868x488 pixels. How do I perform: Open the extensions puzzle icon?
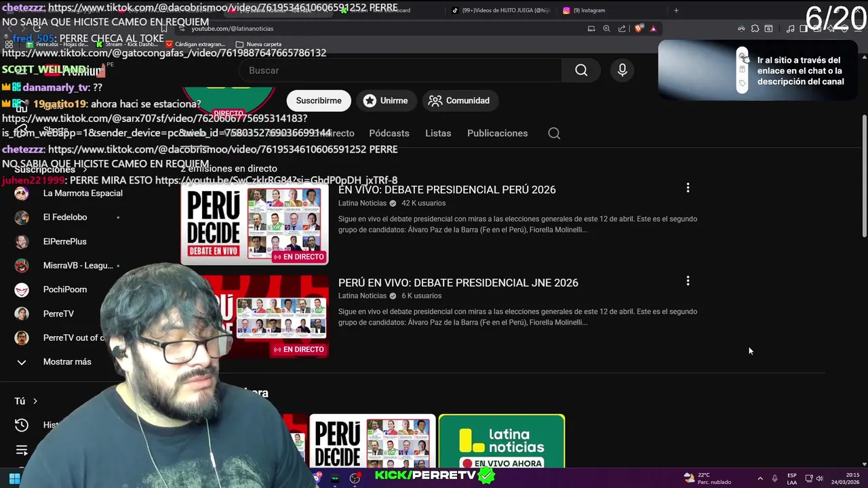[755, 28]
